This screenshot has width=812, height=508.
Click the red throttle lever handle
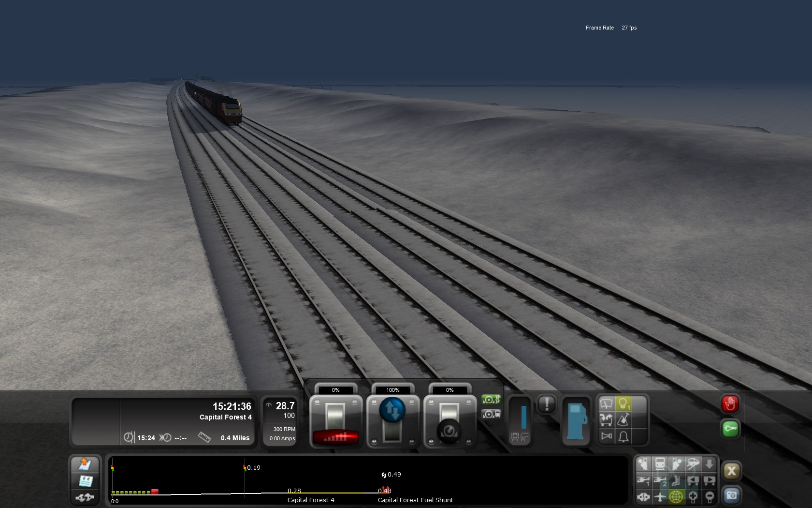pyautogui.click(x=335, y=437)
